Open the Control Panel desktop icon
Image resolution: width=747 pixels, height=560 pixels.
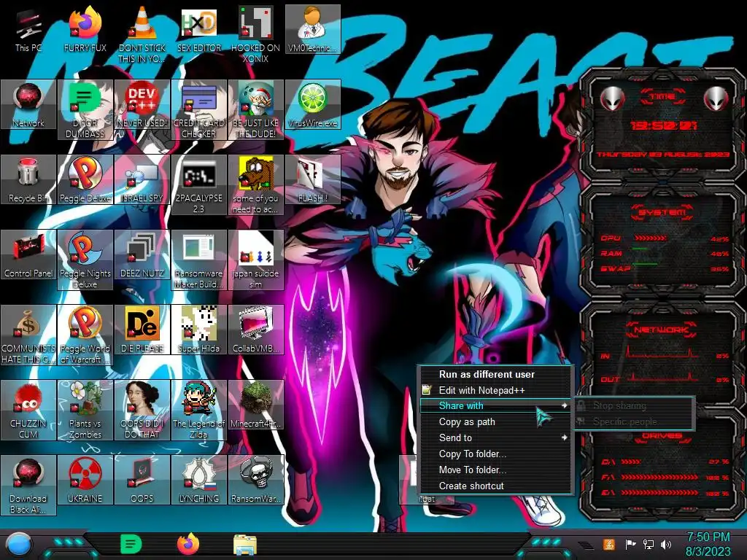28,254
